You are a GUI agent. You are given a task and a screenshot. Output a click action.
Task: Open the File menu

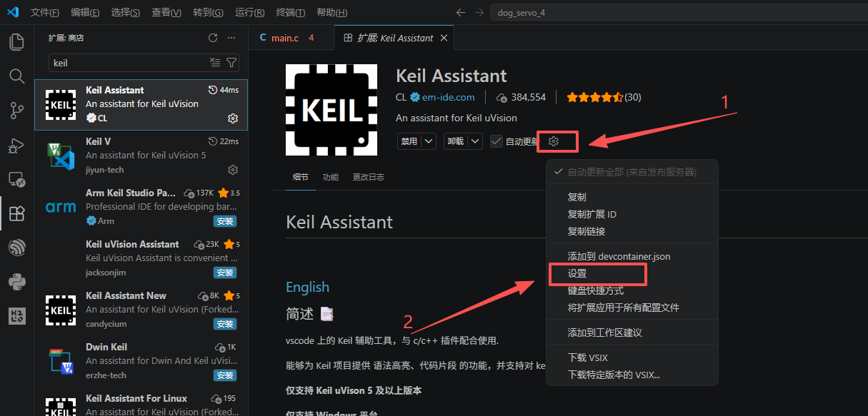click(x=45, y=13)
